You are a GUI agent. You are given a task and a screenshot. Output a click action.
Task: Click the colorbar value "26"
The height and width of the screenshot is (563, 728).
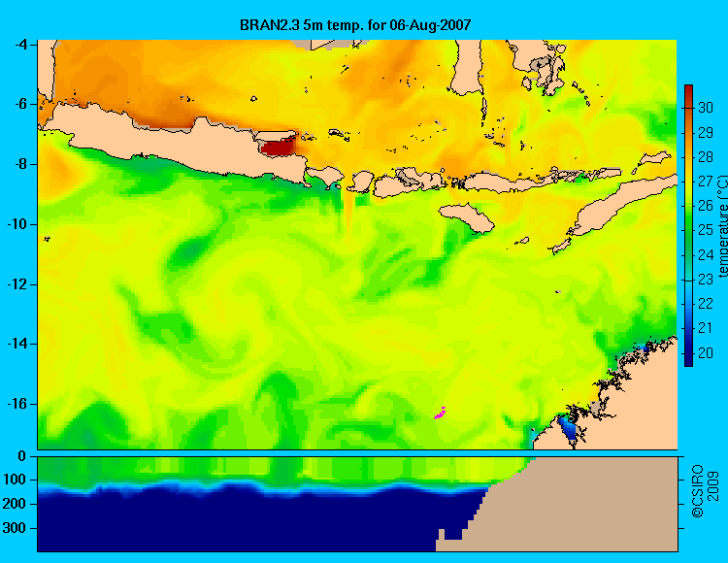(x=706, y=206)
